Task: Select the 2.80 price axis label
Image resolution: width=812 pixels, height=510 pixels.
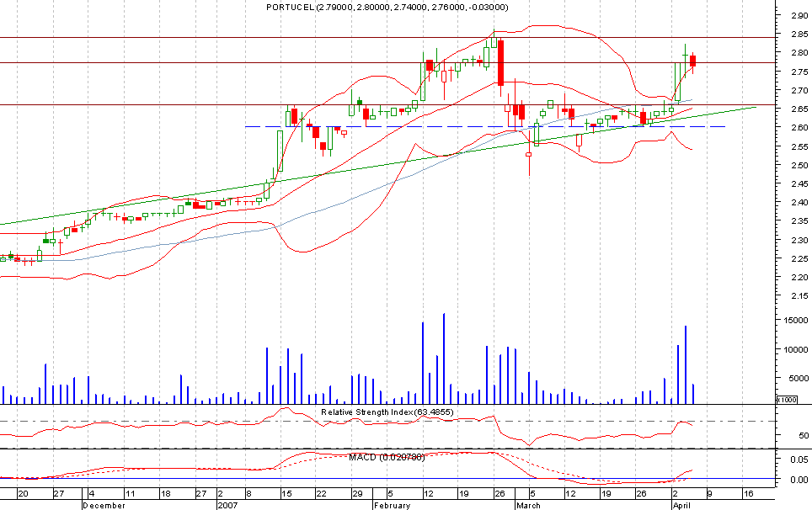Action: click(799, 53)
